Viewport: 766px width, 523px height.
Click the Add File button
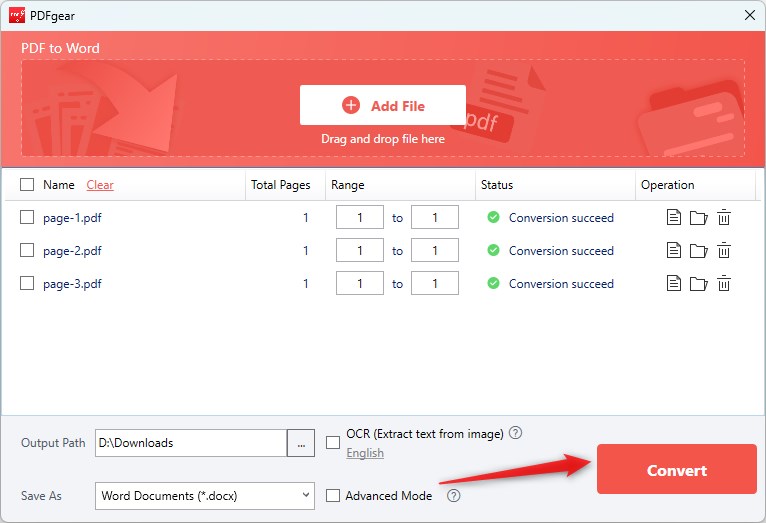(x=383, y=105)
